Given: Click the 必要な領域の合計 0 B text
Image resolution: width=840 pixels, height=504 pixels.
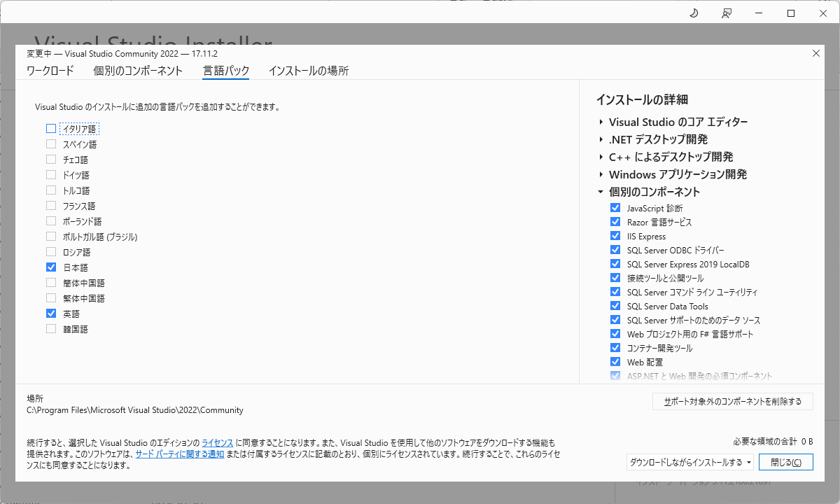Looking at the screenshot, I should coord(773,441).
